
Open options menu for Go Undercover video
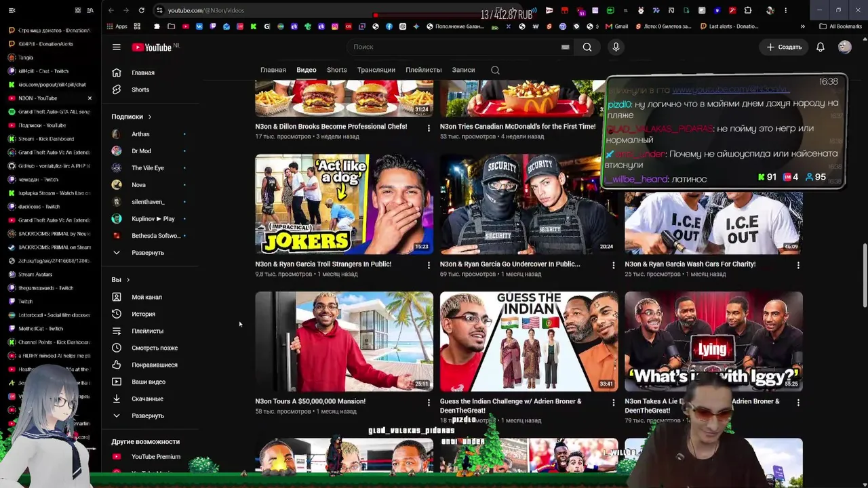613,265
